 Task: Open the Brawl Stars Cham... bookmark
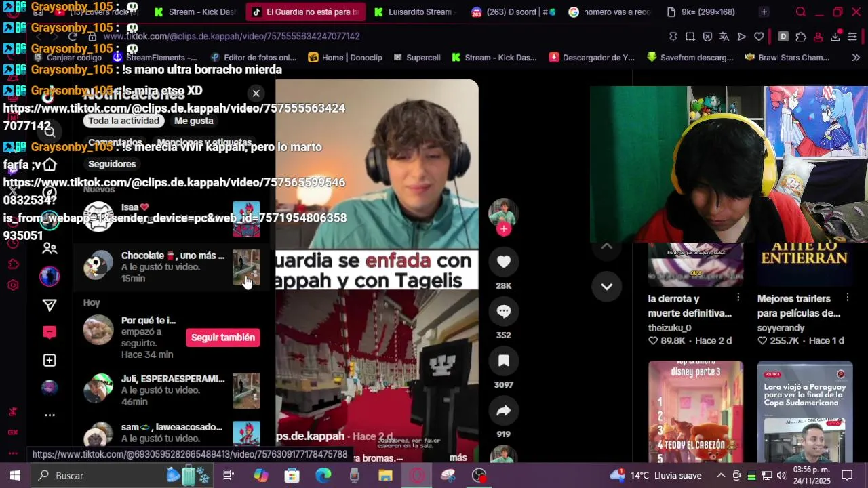coord(787,58)
